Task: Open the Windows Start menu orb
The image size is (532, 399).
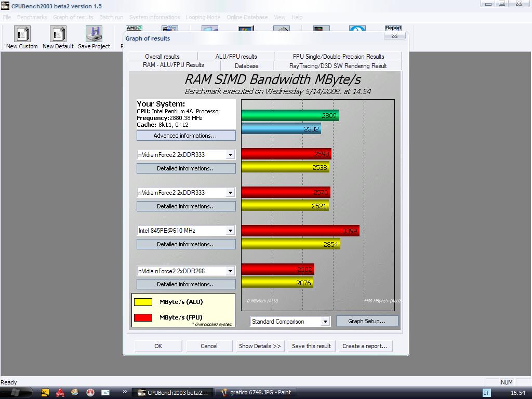Action: (x=15, y=393)
